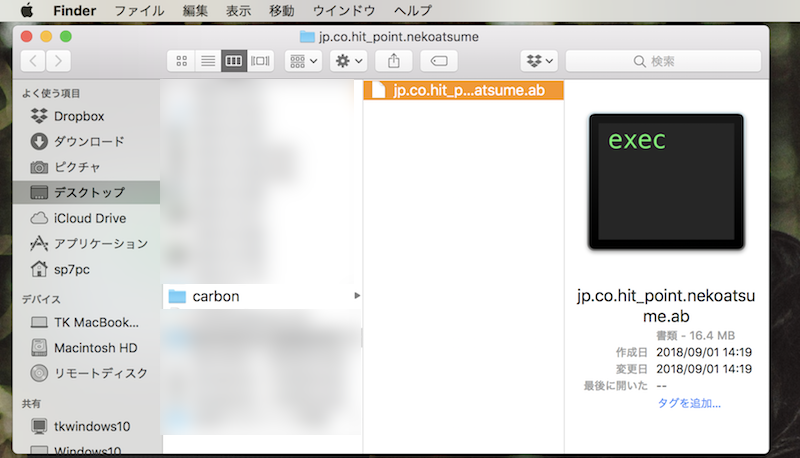This screenshot has height=458, width=800.
Task: Expand the carbon folder arrow
Action: tap(357, 296)
